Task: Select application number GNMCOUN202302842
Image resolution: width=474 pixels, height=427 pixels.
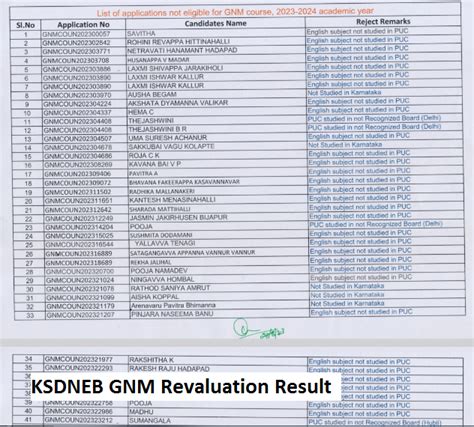Action: [x=76, y=43]
